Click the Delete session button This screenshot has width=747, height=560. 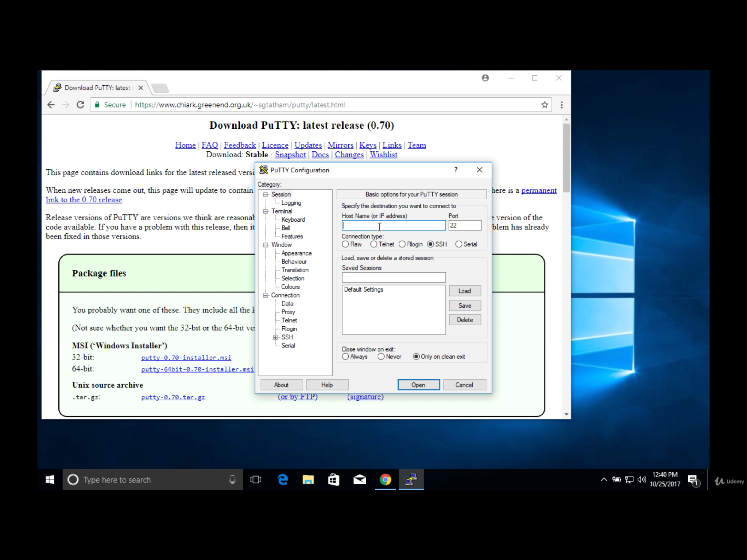tap(465, 320)
